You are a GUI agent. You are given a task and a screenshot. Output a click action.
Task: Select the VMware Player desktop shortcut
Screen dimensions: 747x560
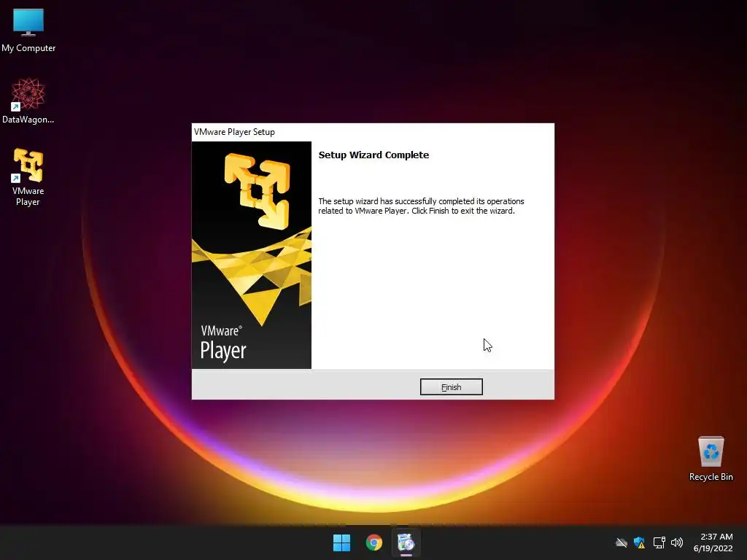pos(28,177)
